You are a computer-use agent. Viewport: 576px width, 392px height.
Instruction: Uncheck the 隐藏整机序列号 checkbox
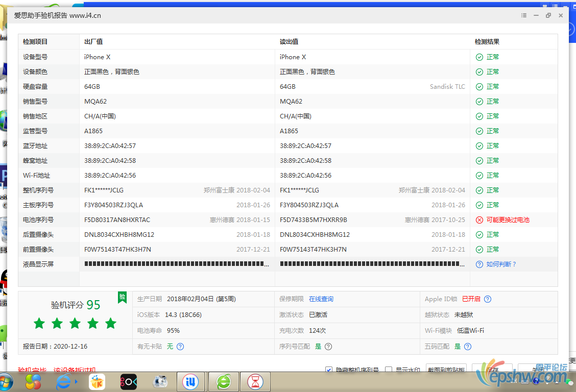click(329, 370)
